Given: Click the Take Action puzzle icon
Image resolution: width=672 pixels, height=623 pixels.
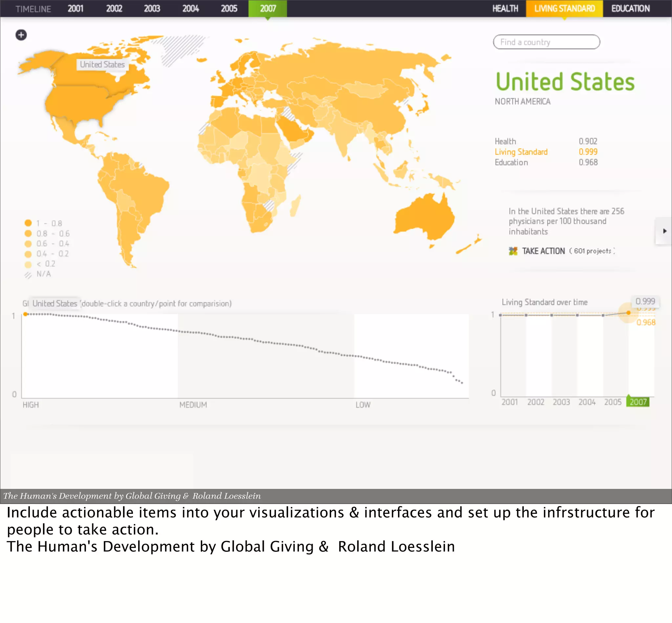Looking at the screenshot, I should (513, 251).
